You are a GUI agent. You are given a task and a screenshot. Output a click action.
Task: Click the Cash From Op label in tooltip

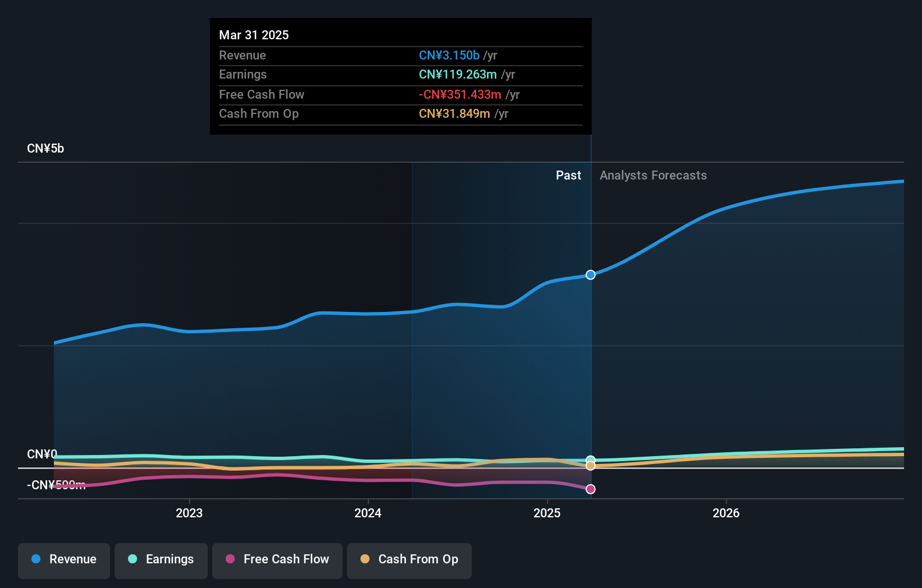coord(259,114)
